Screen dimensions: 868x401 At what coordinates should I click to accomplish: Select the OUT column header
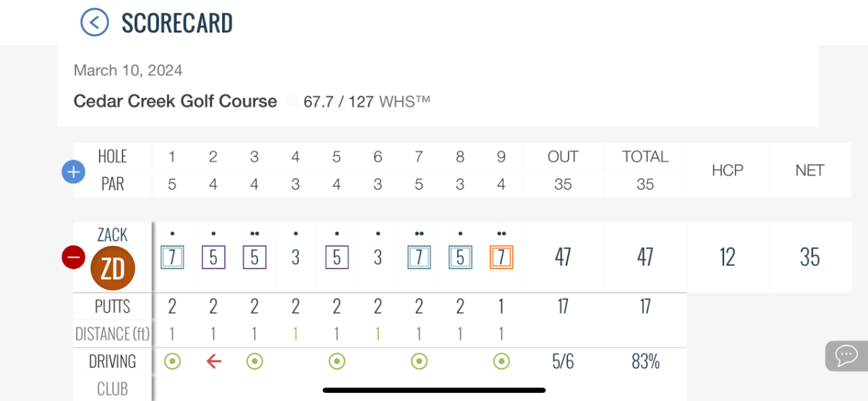(563, 156)
